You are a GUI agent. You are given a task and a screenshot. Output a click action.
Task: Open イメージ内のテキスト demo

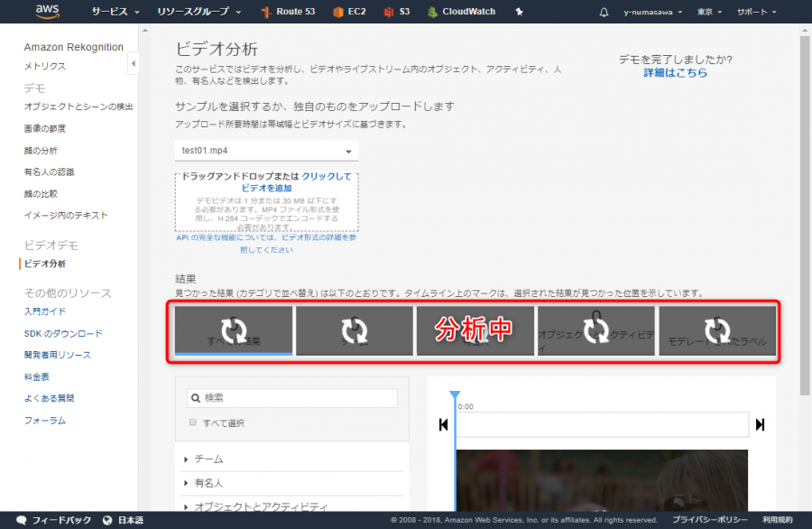66,216
